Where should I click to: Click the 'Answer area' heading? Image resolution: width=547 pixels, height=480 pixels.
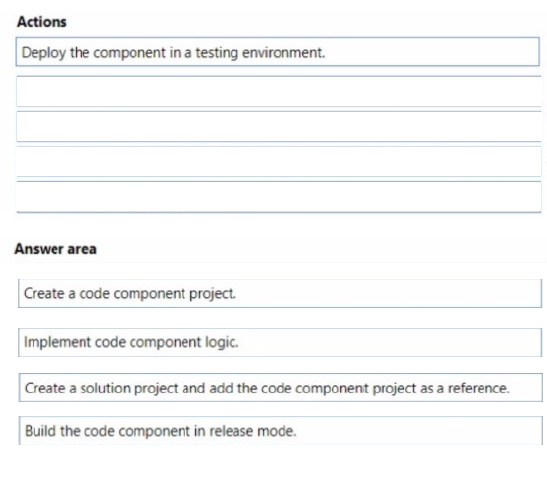click(x=55, y=249)
